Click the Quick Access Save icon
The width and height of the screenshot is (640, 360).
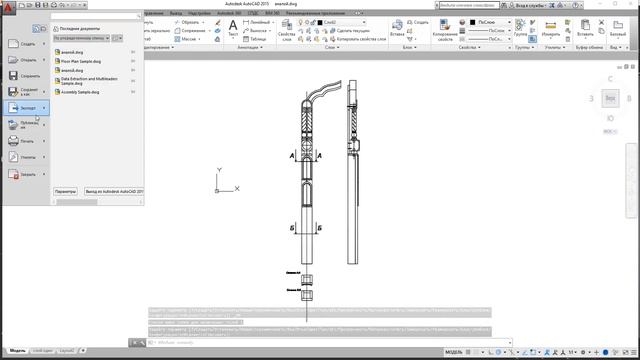(x=38, y=5)
